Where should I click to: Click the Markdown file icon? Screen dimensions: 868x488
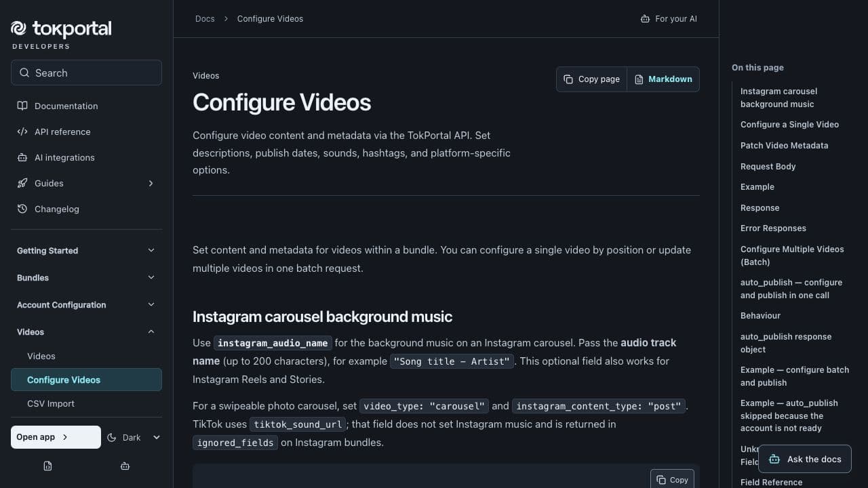point(639,79)
